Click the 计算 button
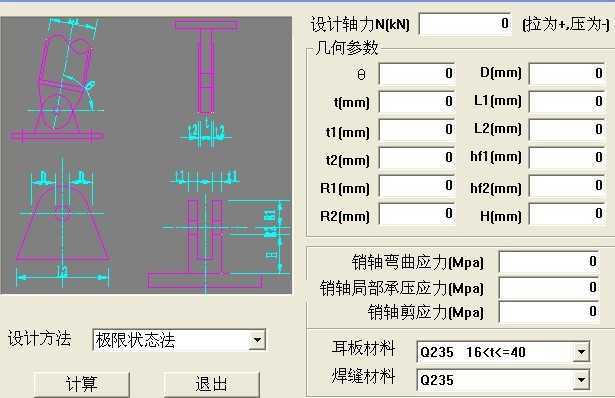The height and width of the screenshot is (398, 615). [x=82, y=384]
